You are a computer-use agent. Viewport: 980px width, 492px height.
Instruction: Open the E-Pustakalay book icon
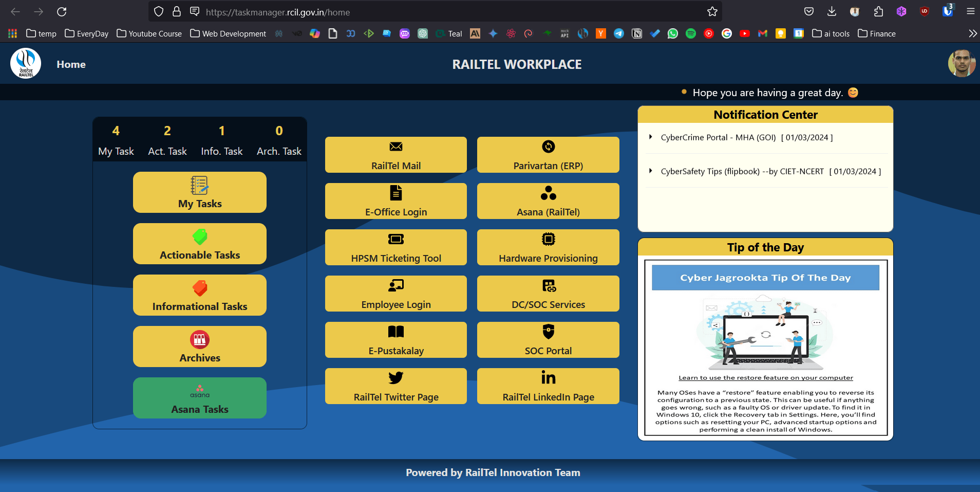pyautogui.click(x=395, y=332)
